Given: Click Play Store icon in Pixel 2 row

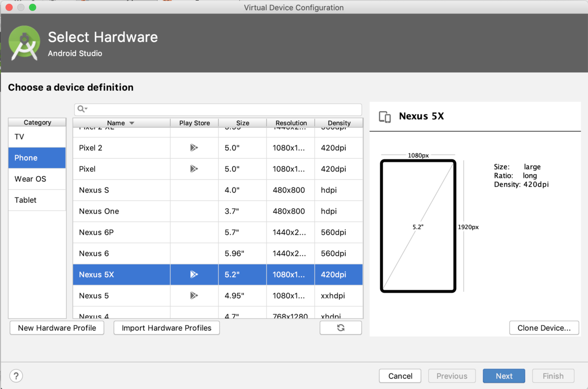Looking at the screenshot, I should pos(194,147).
